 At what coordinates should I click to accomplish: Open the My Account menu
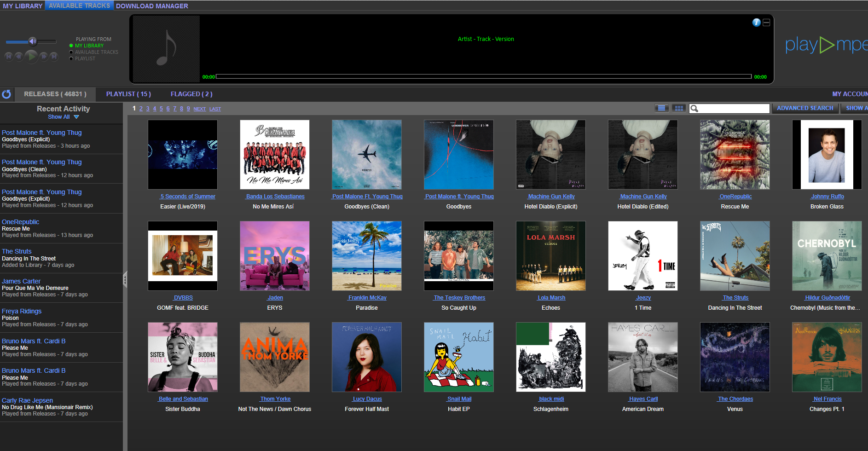[850, 94]
